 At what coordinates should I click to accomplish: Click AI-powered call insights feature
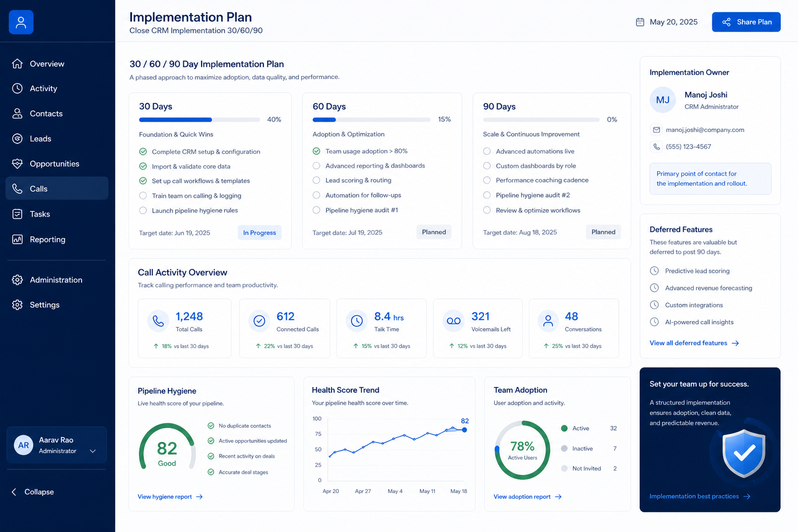(699, 322)
